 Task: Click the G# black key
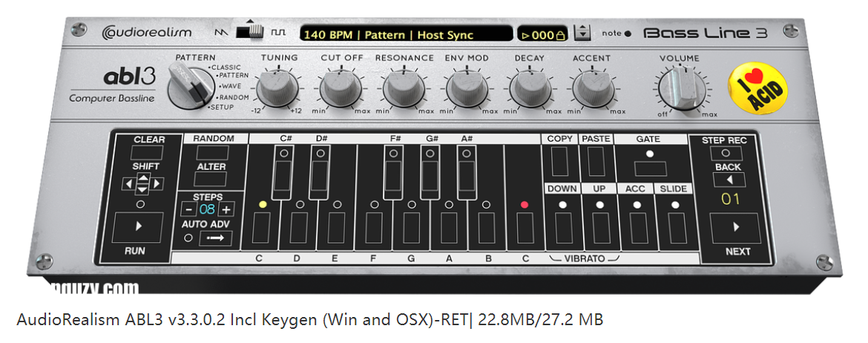pos(431,177)
